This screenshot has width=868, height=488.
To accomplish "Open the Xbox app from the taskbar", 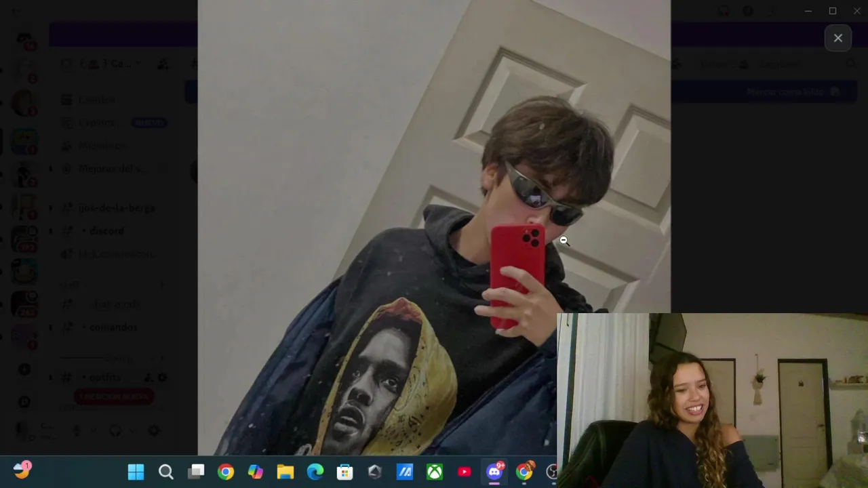I will tap(435, 472).
